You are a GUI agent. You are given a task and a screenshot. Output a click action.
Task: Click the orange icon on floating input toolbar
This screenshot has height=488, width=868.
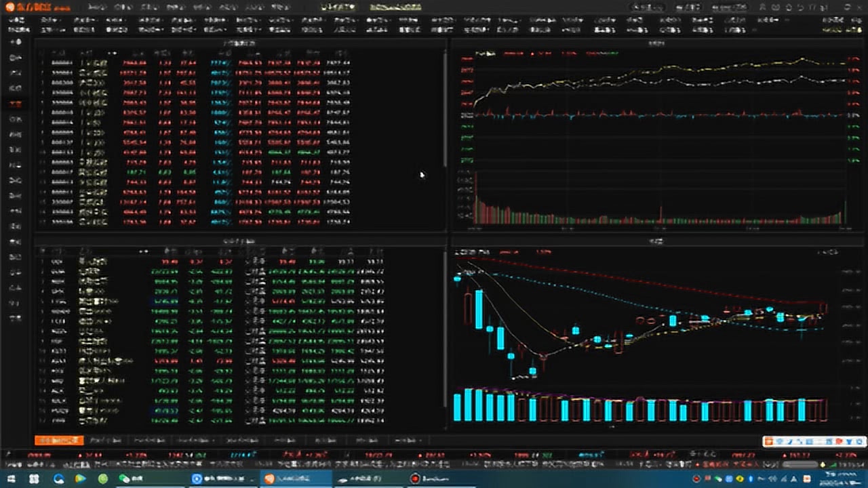(769, 442)
